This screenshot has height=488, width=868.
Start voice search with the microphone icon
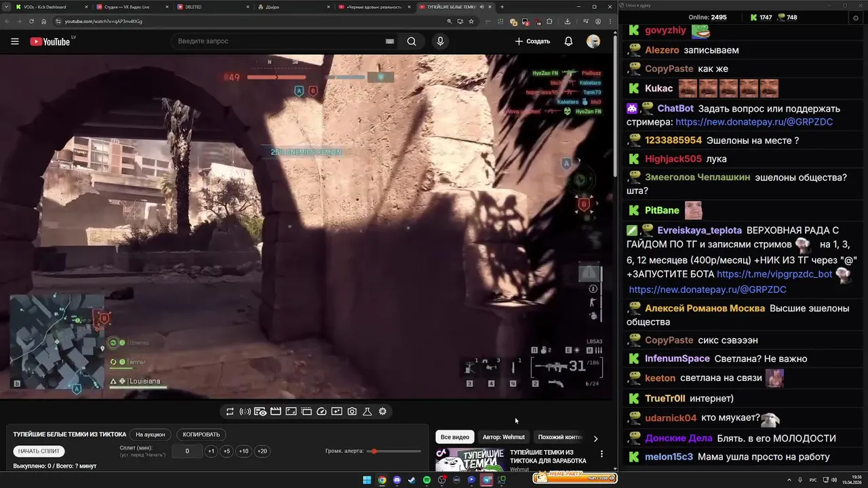click(440, 41)
